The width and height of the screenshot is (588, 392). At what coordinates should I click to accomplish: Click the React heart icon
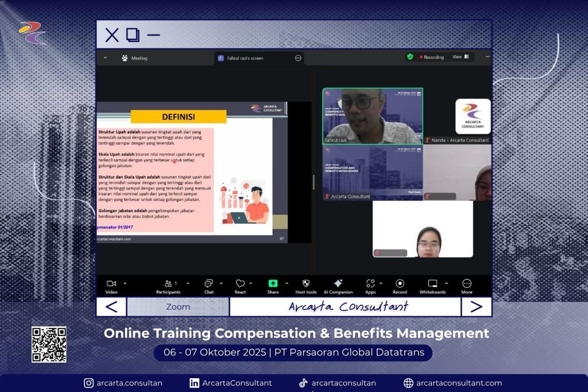pyautogui.click(x=240, y=284)
